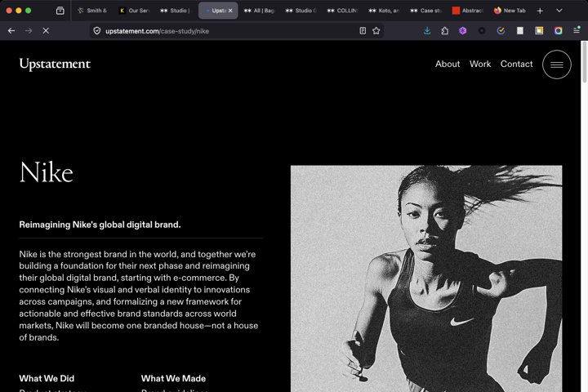Screen dimensions: 588x392
Task: Switch to the Koto tab
Action: pos(385,11)
